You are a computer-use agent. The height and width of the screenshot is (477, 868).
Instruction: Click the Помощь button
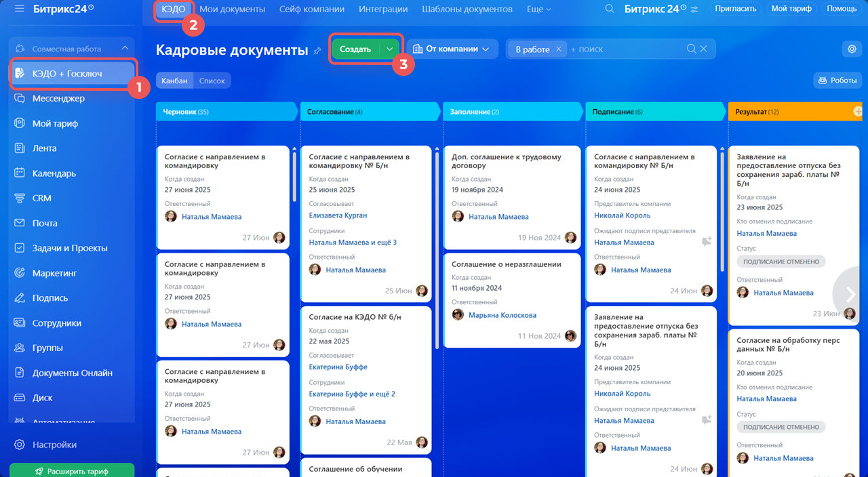click(x=842, y=9)
